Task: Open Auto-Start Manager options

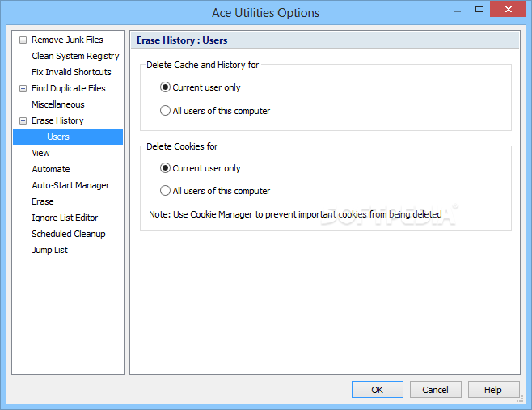Action: click(x=70, y=185)
